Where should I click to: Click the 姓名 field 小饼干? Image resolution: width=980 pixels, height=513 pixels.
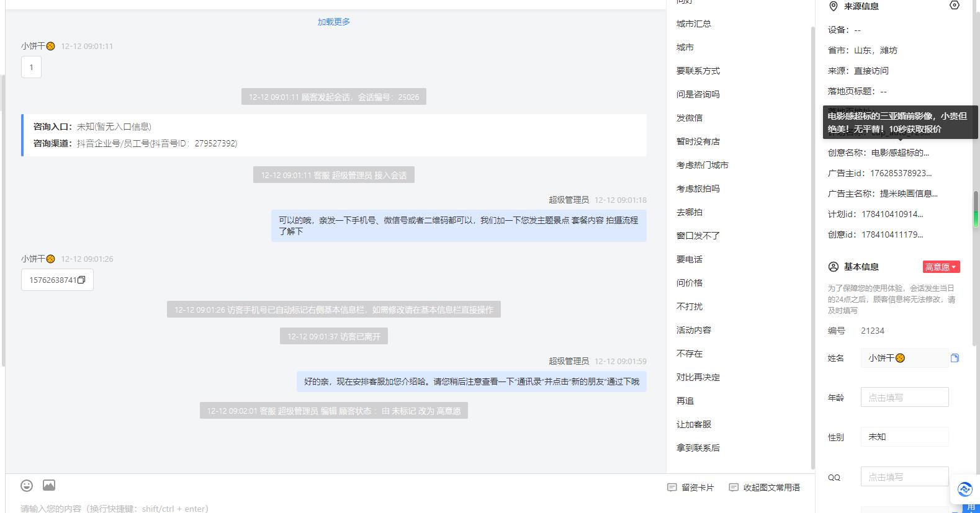[x=904, y=358]
